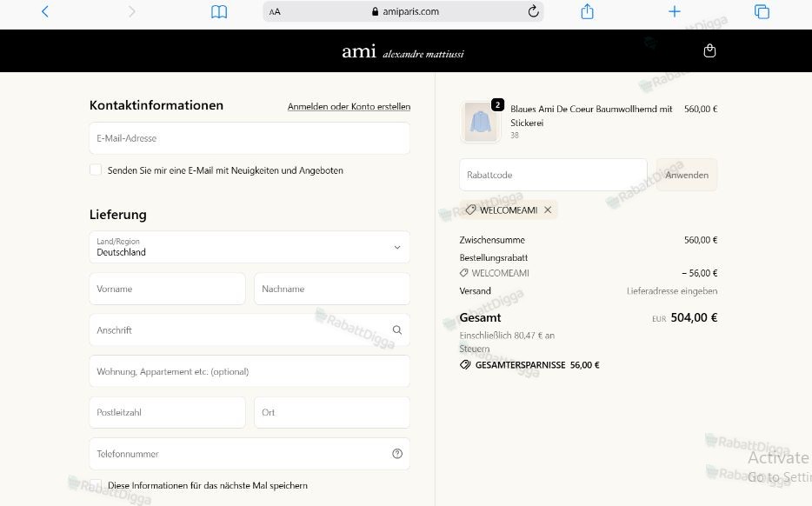Open the bookmarks book icon
The width and height of the screenshot is (812, 506).
pos(219,11)
